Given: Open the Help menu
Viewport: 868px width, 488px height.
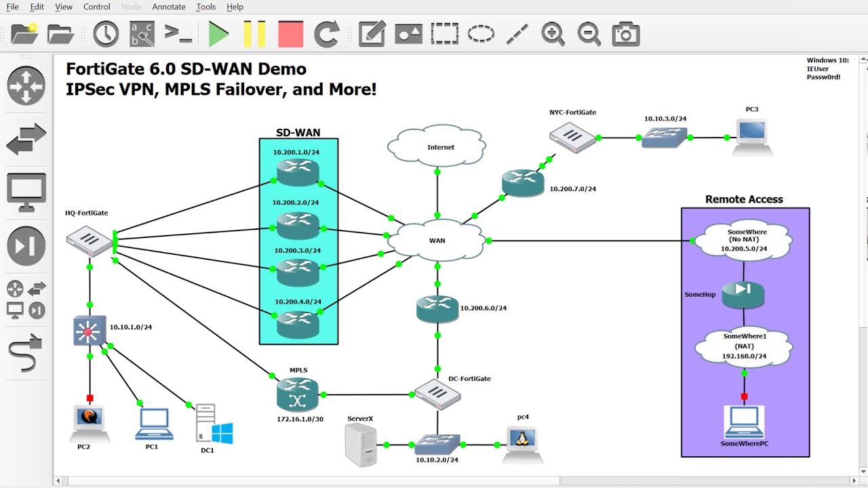Looking at the screenshot, I should pos(235,7).
